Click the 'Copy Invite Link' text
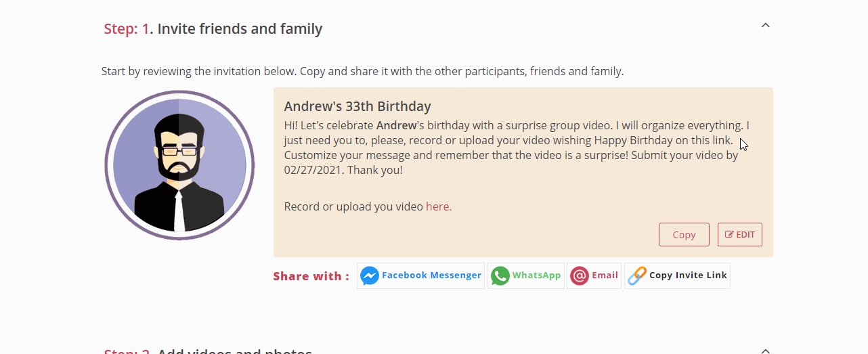 tap(688, 275)
